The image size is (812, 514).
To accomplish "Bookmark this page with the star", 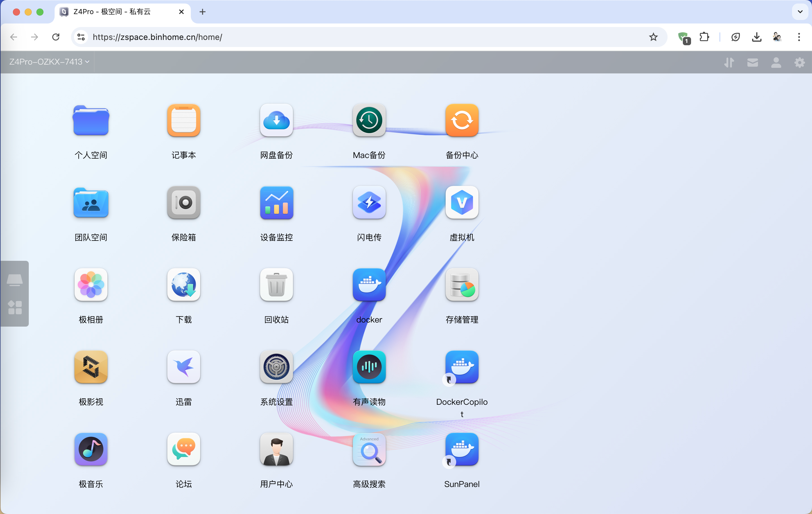I will (653, 37).
